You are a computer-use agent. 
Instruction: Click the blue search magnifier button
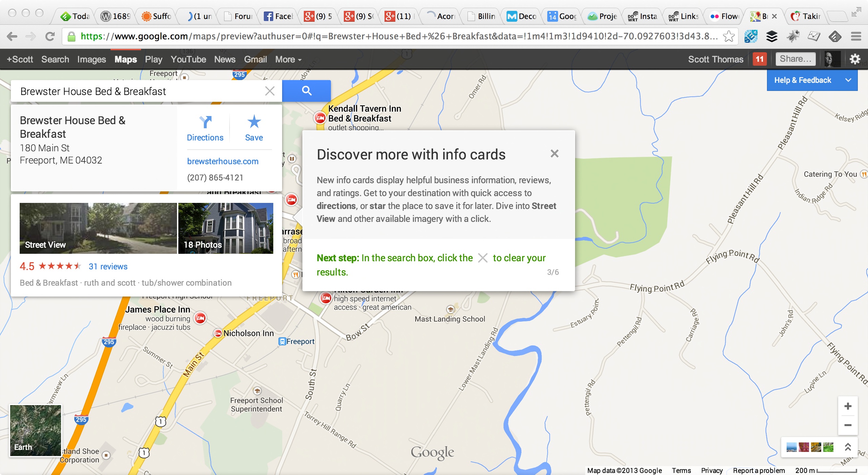click(x=307, y=91)
